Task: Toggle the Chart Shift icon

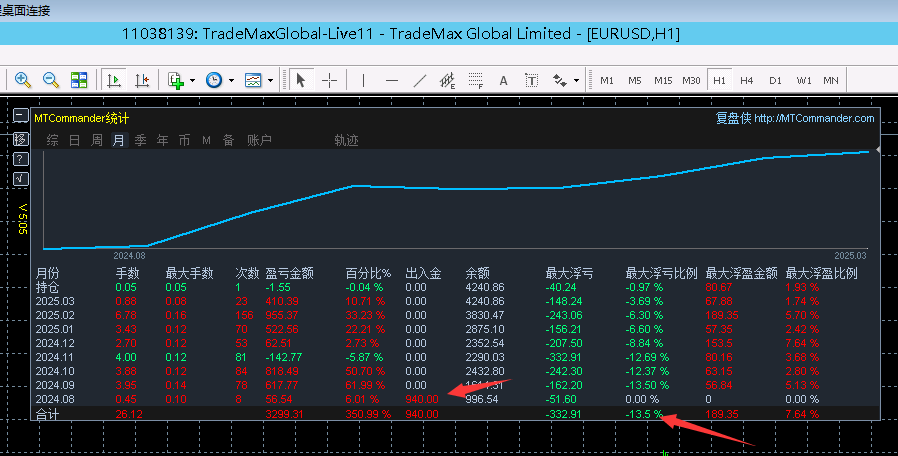Action: [x=142, y=80]
